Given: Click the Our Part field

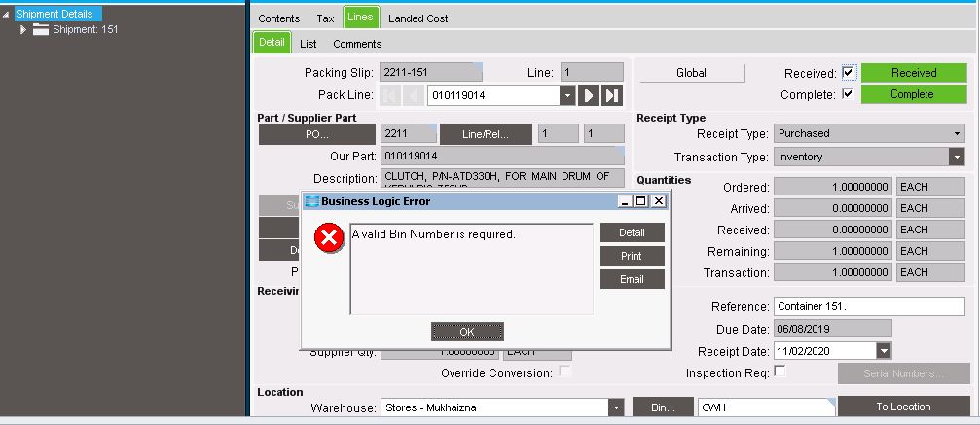Looking at the screenshot, I should coord(502,156).
